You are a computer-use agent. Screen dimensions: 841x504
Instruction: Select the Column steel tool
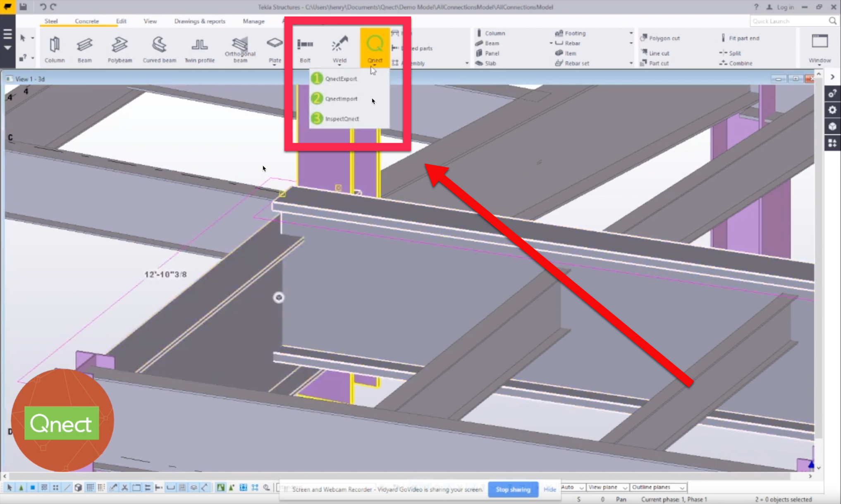pyautogui.click(x=55, y=49)
